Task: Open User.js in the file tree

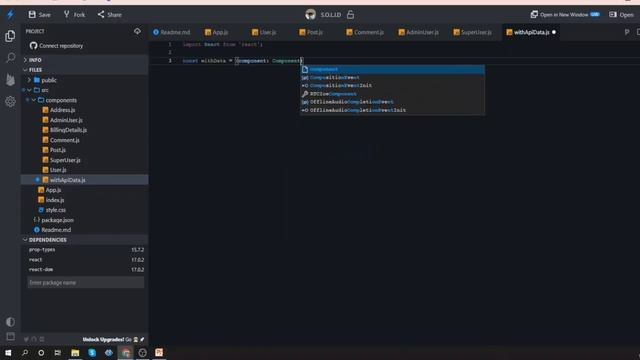Action: 58,170
